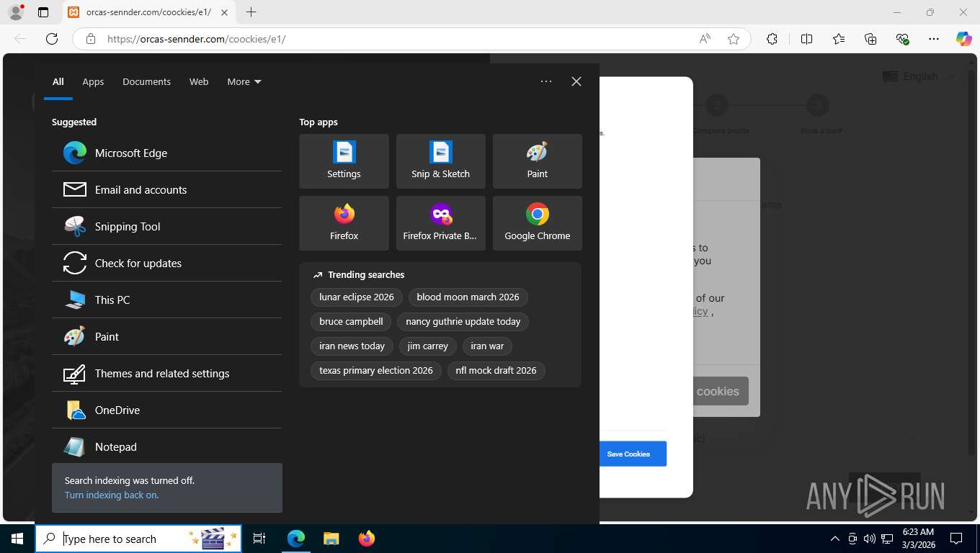Screen dimensions: 980x553
Task: Open network status icon in tray
Action: click(x=887, y=539)
